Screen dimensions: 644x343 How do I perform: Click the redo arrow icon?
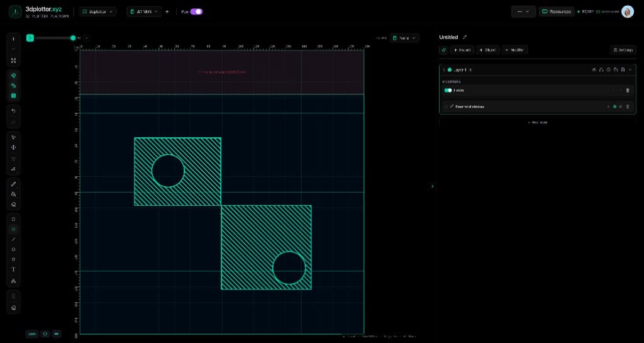(14, 122)
